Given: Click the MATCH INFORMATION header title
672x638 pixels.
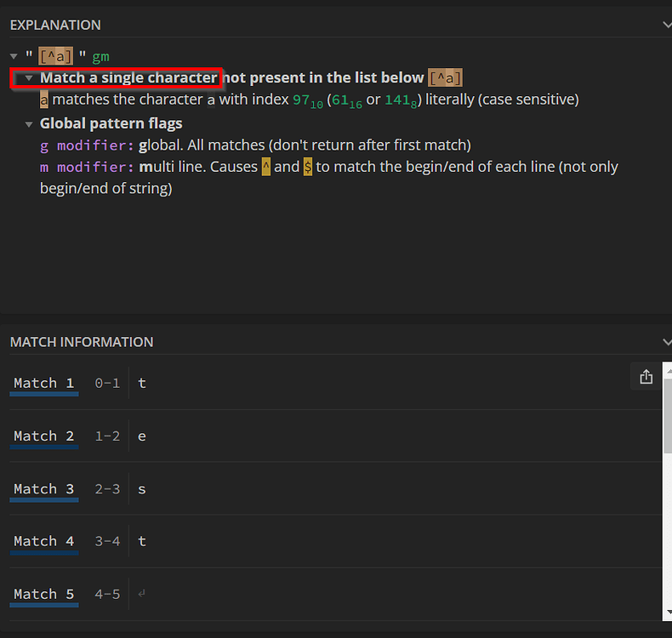Looking at the screenshot, I should pos(82,342).
